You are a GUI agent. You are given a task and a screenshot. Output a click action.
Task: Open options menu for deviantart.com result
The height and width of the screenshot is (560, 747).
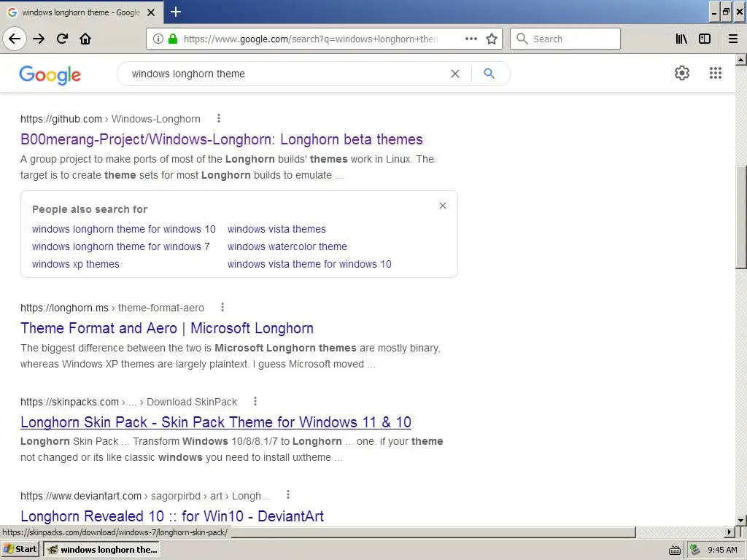click(288, 495)
